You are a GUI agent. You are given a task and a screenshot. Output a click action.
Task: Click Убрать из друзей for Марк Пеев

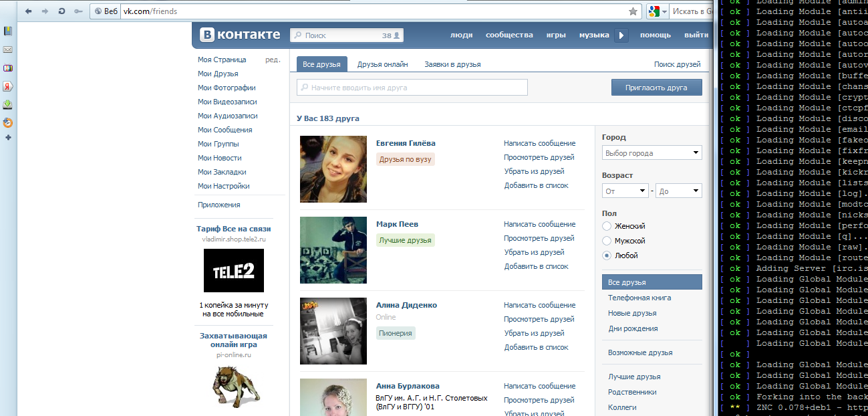tap(534, 252)
